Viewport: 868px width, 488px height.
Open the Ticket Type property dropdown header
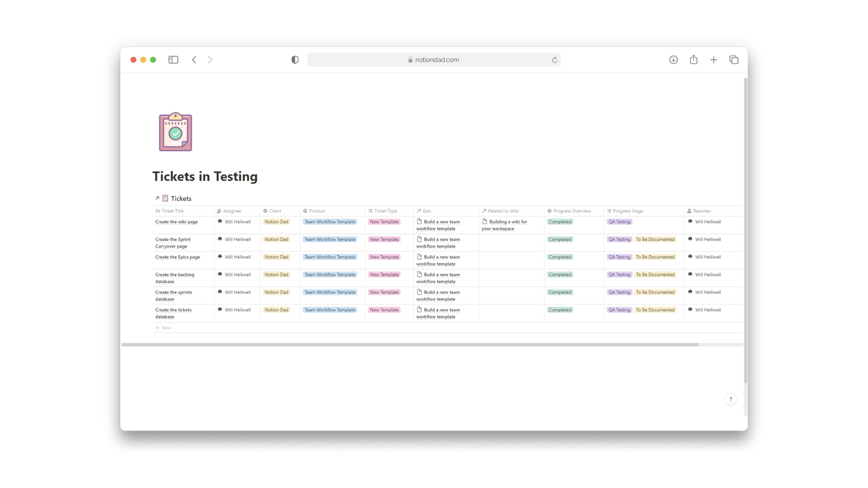pyautogui.click(x=385, y=211)
